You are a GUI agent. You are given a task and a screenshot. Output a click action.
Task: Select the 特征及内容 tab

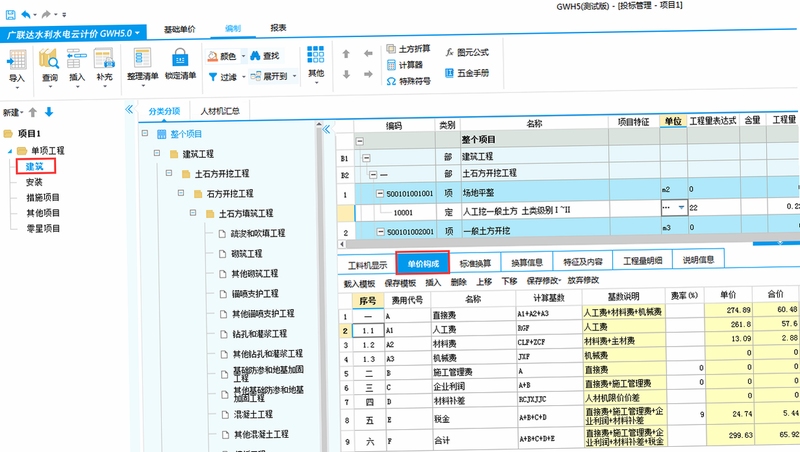pos(583,261)
